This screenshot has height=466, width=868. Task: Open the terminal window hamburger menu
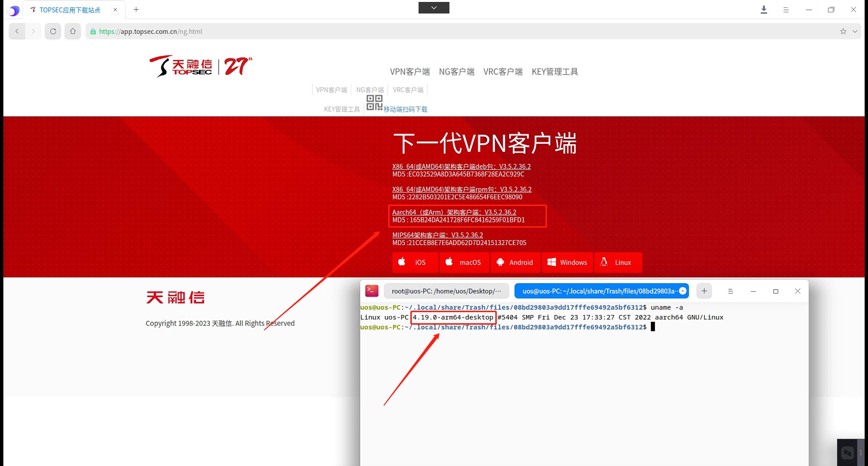[x=730, y=291]
